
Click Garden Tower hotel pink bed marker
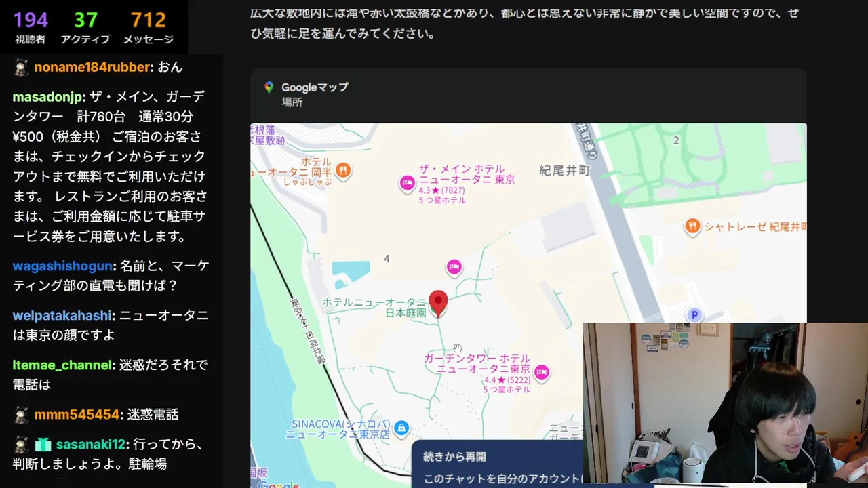(x=541, y=371)
